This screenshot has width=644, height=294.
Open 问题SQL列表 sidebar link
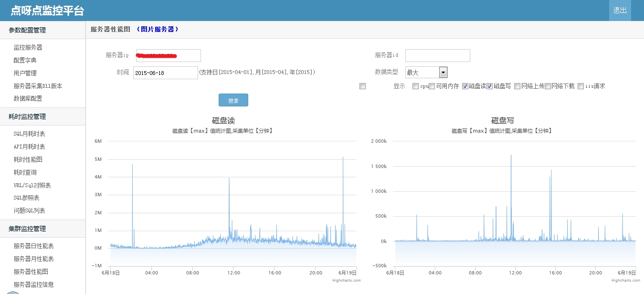tap(29, 211)
